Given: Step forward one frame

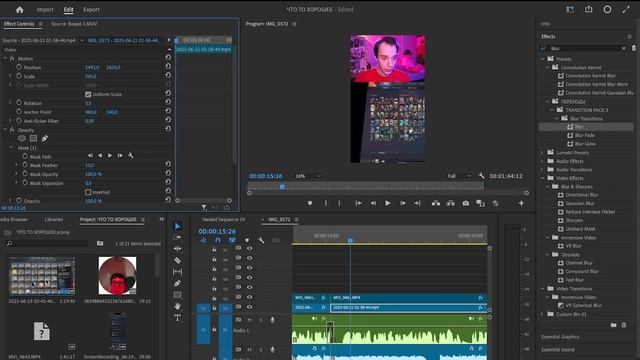Looking at the screenshot, I should pyautogui.click(x=403, y=203).
